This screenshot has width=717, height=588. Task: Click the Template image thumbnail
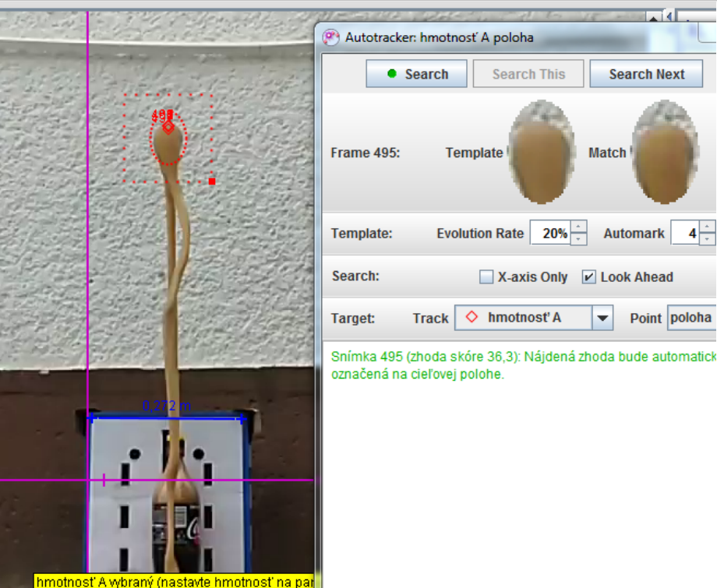[x=542, y=152]
